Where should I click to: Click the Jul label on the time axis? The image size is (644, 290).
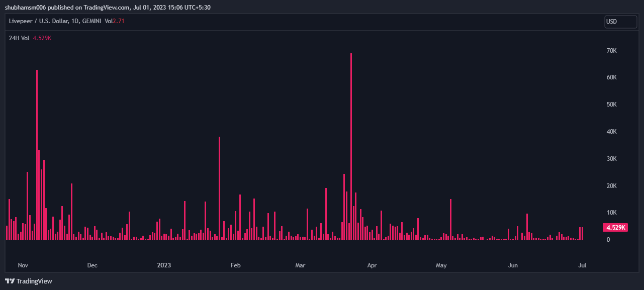click(583, 265)
